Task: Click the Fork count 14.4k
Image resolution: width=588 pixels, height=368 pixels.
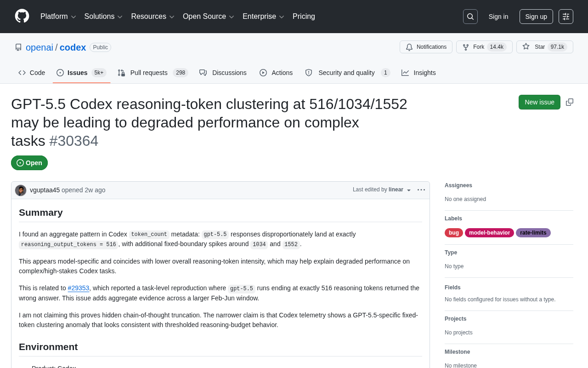Action: tap(497, 47)
